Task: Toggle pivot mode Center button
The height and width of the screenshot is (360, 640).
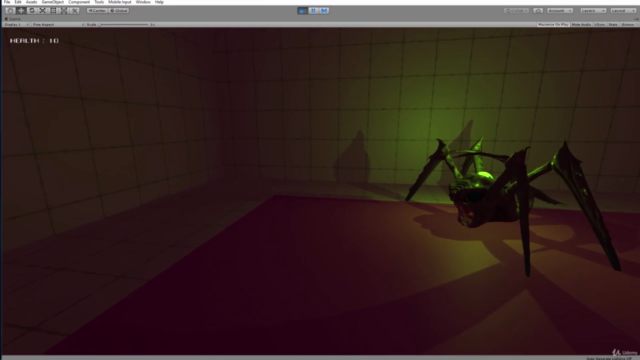Action: pos(97,11)
